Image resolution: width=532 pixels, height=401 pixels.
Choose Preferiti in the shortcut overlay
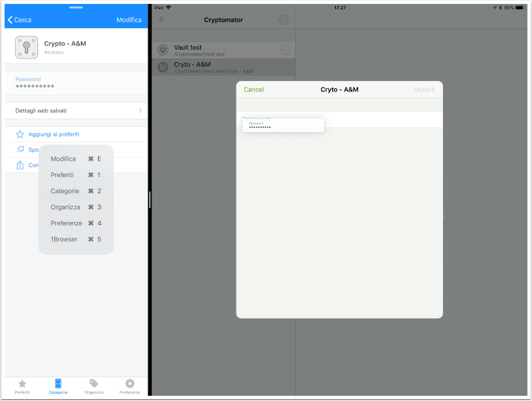pos(76,175)
